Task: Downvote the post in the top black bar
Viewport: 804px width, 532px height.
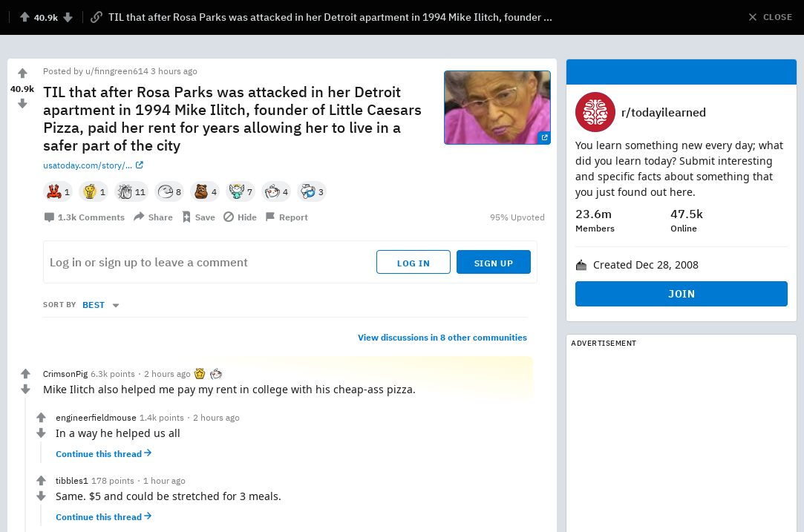Action: [68, 17]
